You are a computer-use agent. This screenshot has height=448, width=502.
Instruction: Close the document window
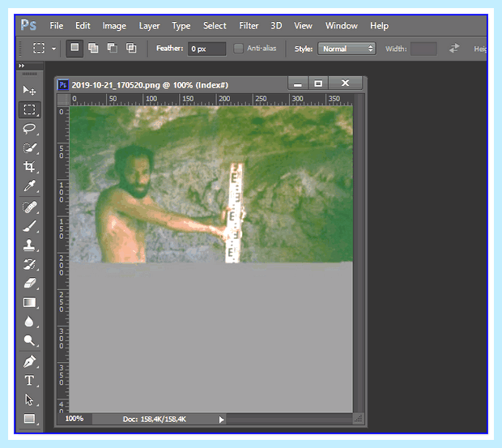pyautogui.click(x=345, y=83)
